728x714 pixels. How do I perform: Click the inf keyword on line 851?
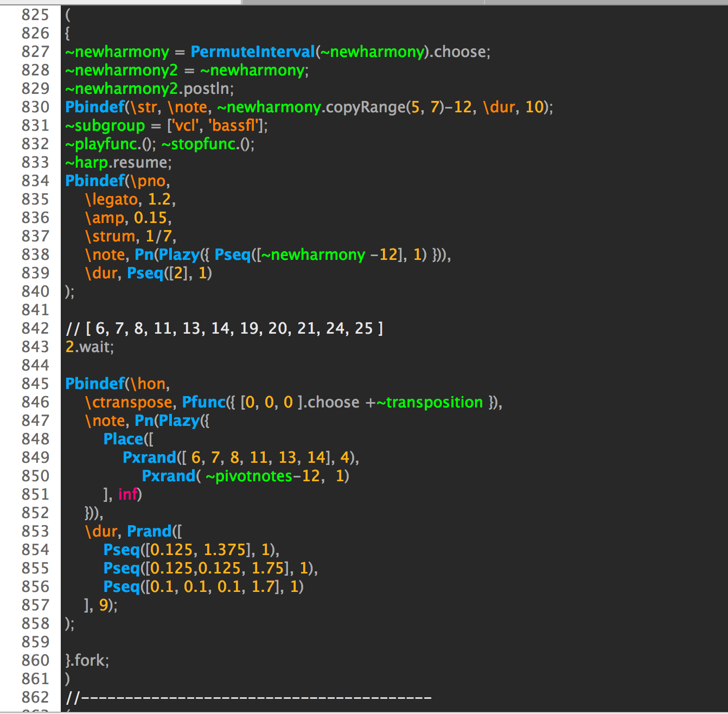pyautogui.click(x=129, y=494)
